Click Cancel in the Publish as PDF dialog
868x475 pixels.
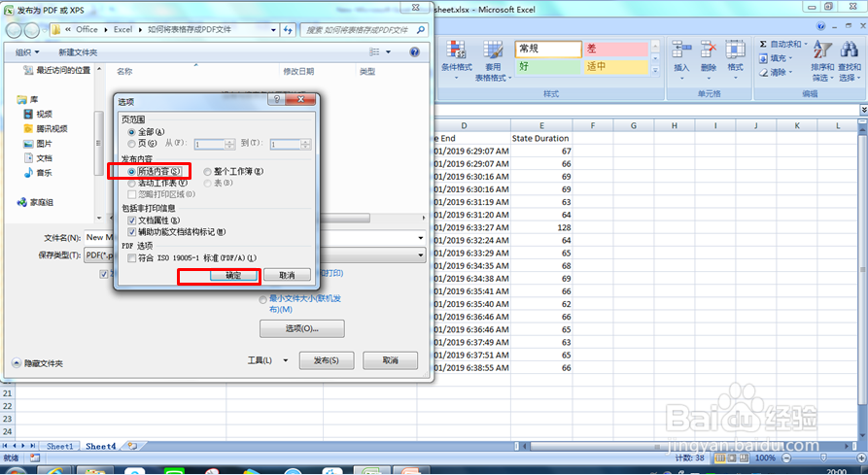pyautogui.click(x=391, y=360)
